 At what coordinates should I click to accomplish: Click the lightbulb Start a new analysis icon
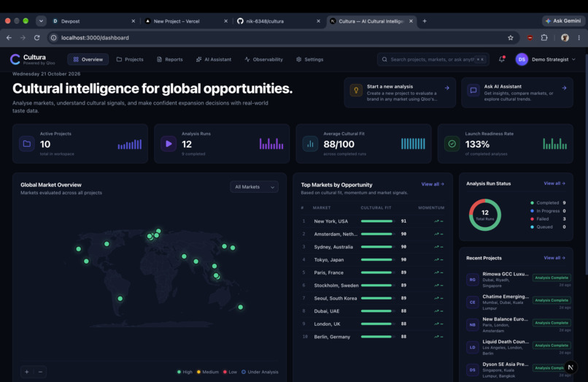coord(356,90)
